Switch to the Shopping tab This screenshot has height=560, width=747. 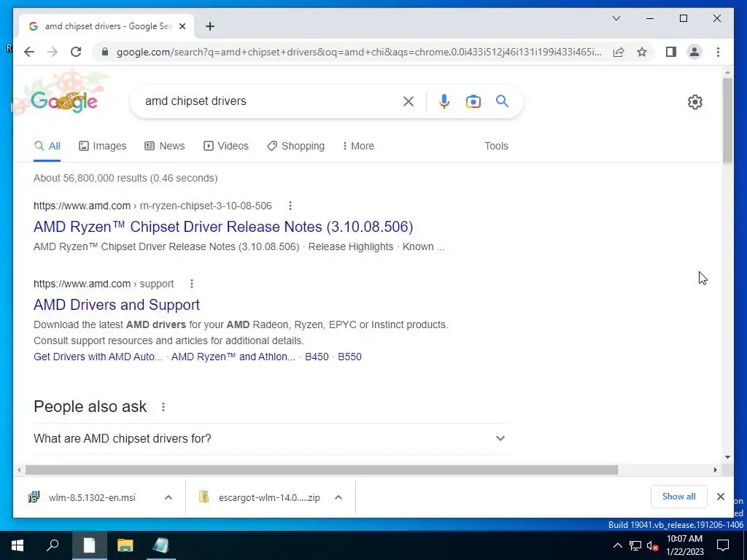[x=296, y=146]
